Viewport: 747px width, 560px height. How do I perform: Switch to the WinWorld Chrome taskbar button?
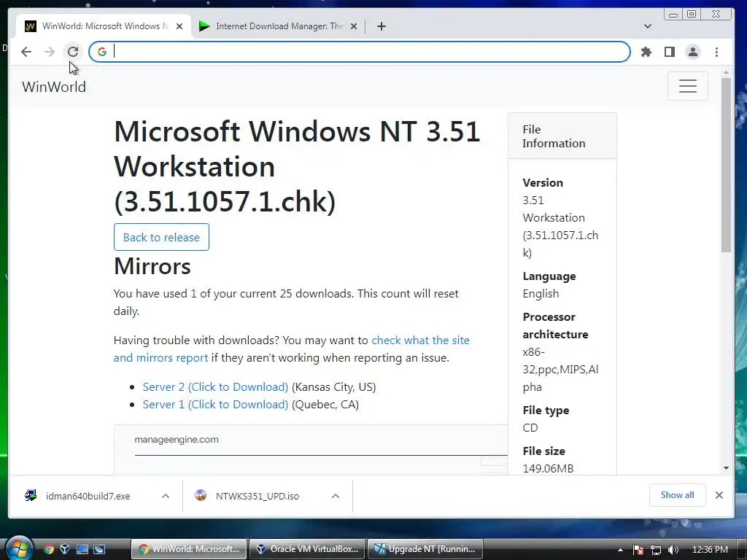[189, 549]
